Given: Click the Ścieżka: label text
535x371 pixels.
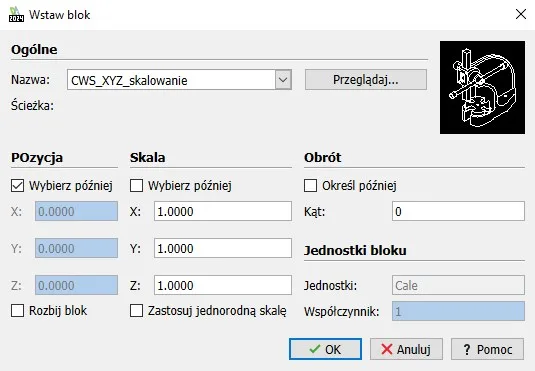Looking at the screenshot, I should click(x=32, y=105).
